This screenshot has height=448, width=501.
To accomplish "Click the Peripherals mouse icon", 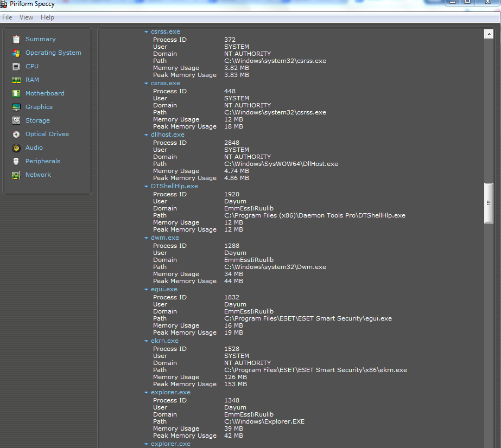I will click(16, 161).
